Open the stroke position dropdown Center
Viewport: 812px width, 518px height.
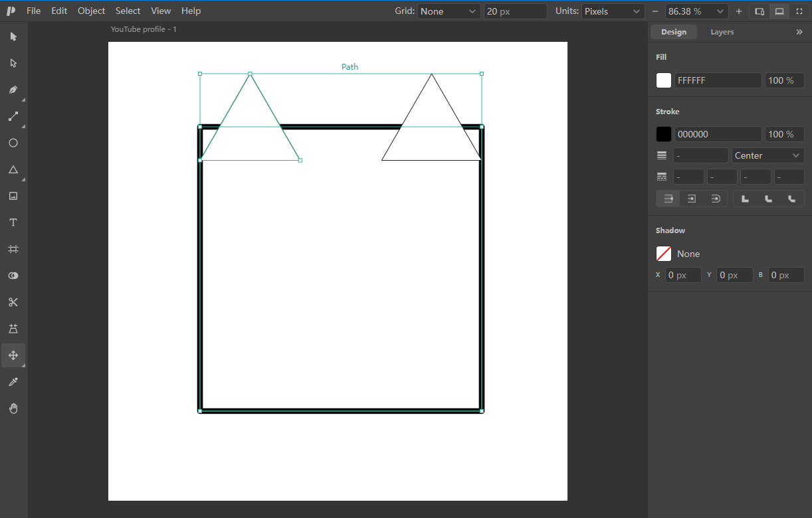tap(768, 155)
